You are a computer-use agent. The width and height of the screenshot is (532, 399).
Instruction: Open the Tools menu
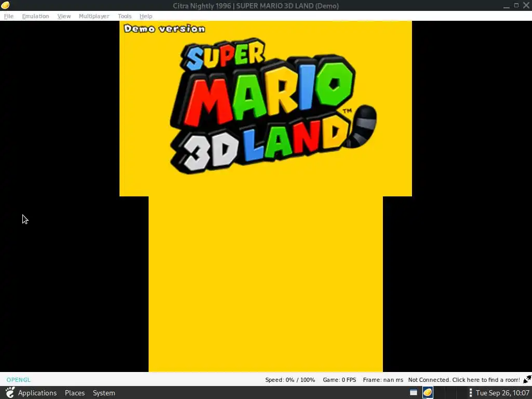click(125, 16)
